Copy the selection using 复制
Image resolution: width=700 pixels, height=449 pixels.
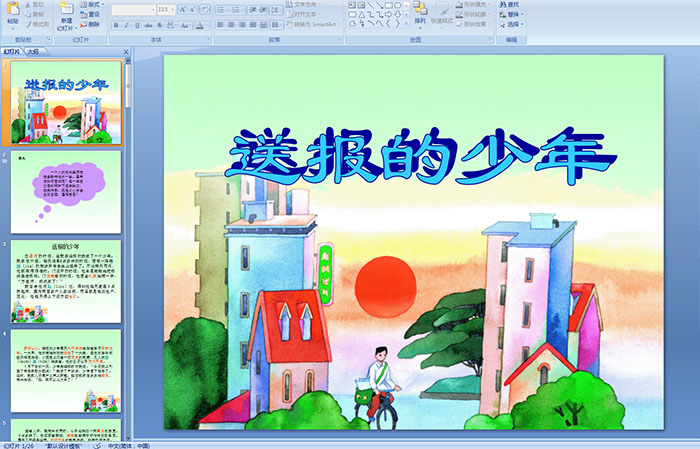tap(34, 14)
